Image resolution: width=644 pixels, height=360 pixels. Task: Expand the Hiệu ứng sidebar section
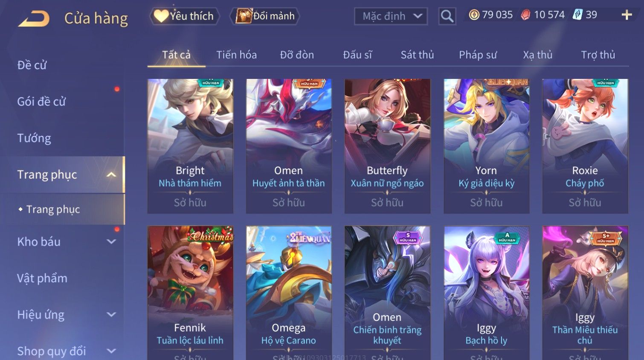pos(111,314)
